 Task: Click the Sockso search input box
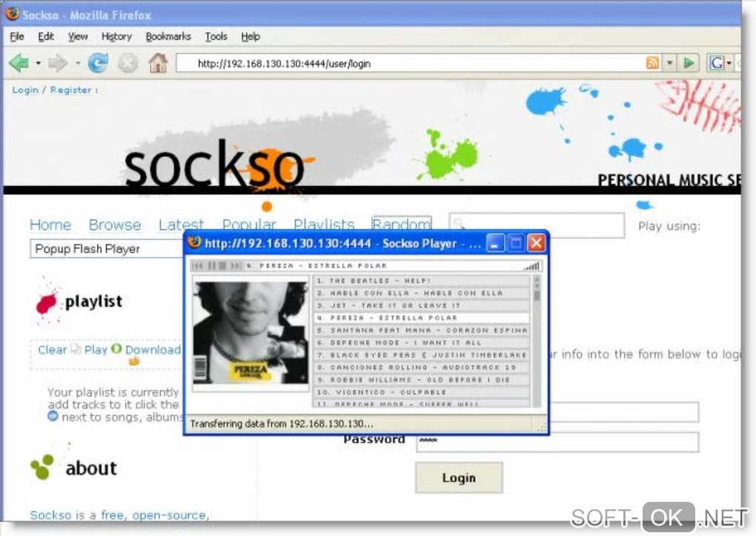tap(537, 225)
